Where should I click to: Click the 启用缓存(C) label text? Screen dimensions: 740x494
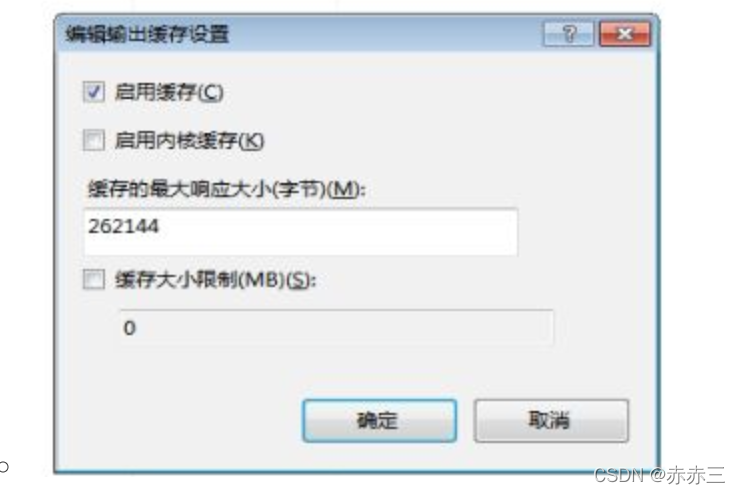click(169, 92)
